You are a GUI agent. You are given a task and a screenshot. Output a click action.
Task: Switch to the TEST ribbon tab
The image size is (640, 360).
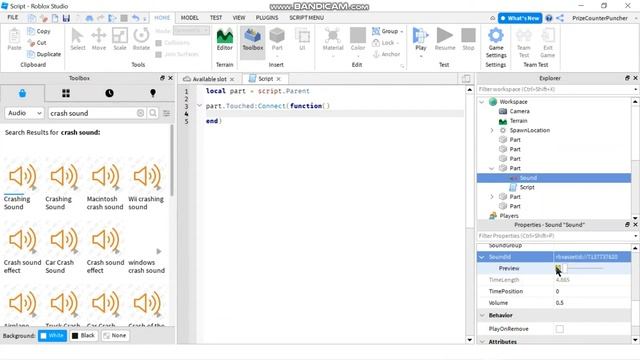216,18
